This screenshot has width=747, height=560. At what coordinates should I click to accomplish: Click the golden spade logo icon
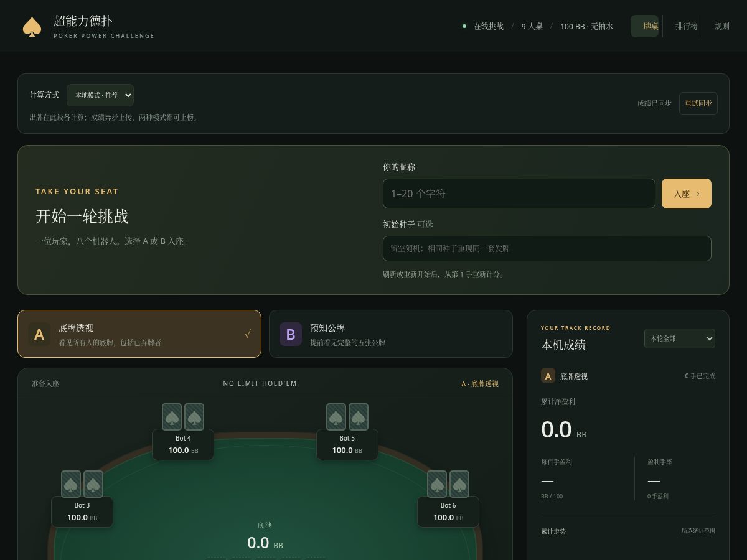[32, 27]
